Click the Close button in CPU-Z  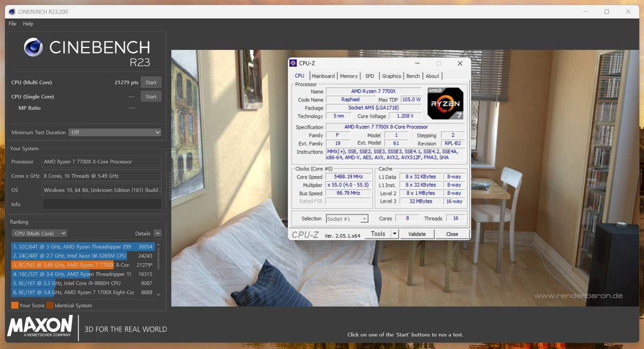452,234
